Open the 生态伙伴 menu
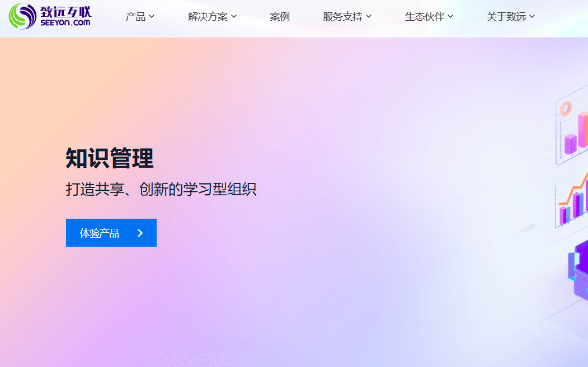This screenshot has height=367, width=588. pyautogui.click(x=425, y=16)
